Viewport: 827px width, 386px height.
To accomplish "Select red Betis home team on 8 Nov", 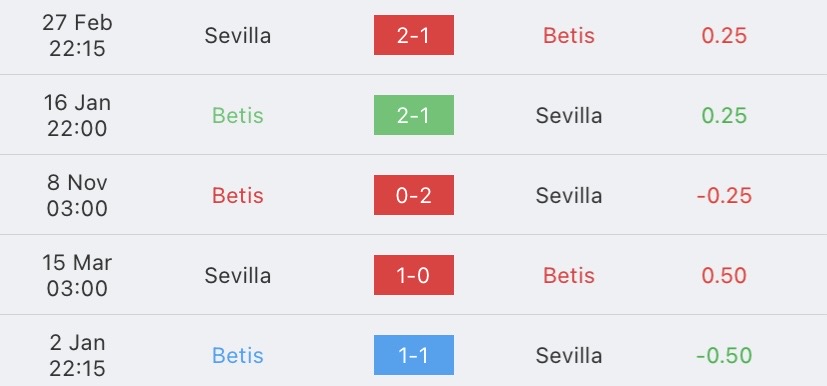I will click(x=238, y=196).
